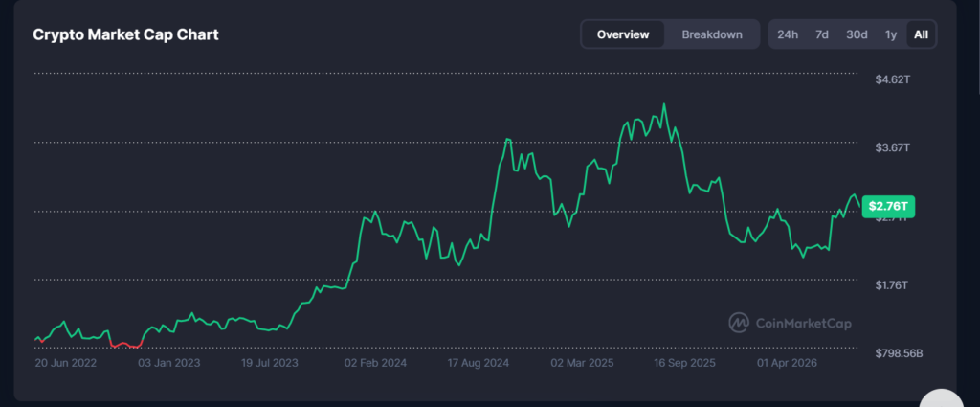Click the 03 Jan 2023 date label
Viewport: 980px width, 407px height.
pos(169,363)
